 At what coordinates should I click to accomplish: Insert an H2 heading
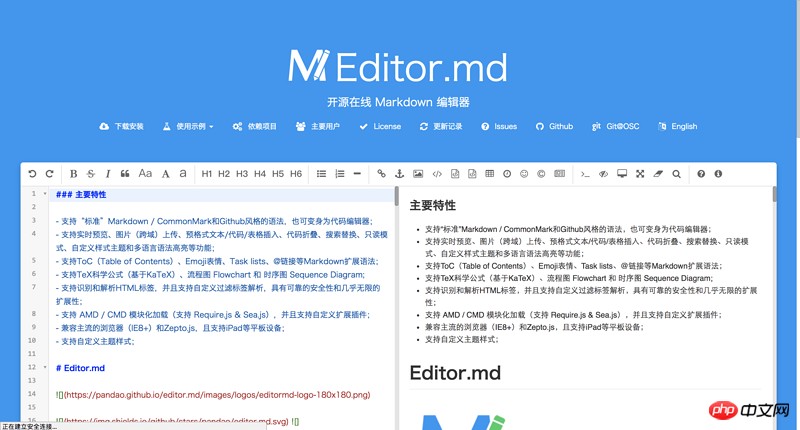click(x=224, y=173)
